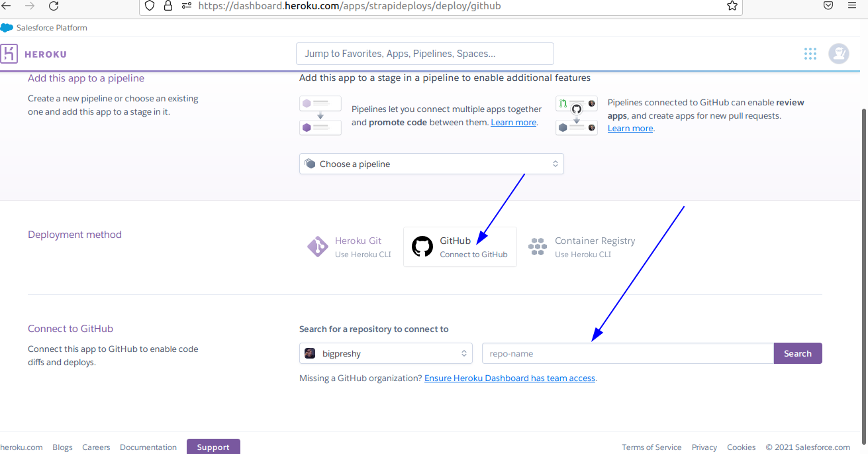Open the review apps Learn more link
The height and width of the screenshot is (454, 868).
point(630,129)
